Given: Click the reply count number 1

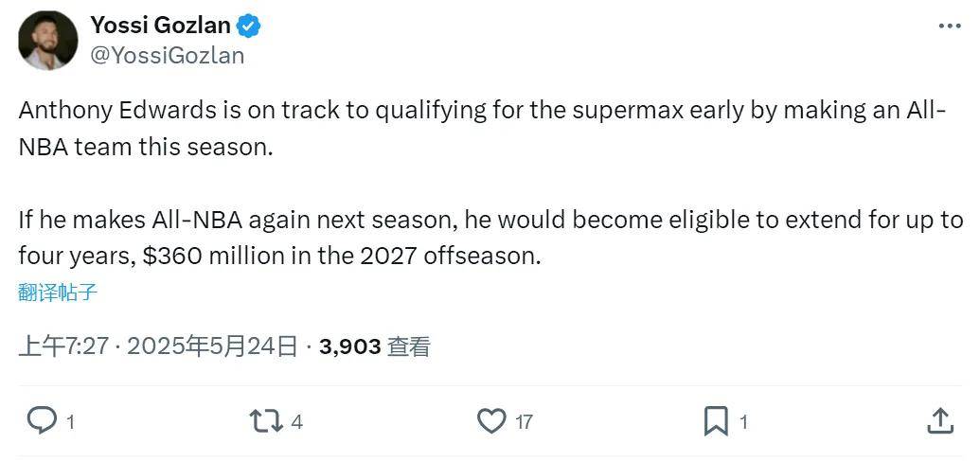Looking at the screenshot, I should coord(71,423).
